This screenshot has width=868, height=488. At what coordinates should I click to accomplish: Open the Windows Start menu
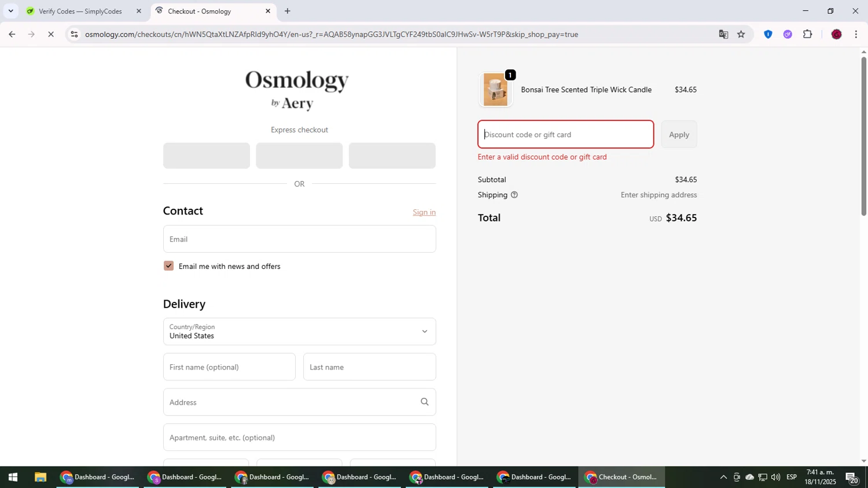(13, 477)
